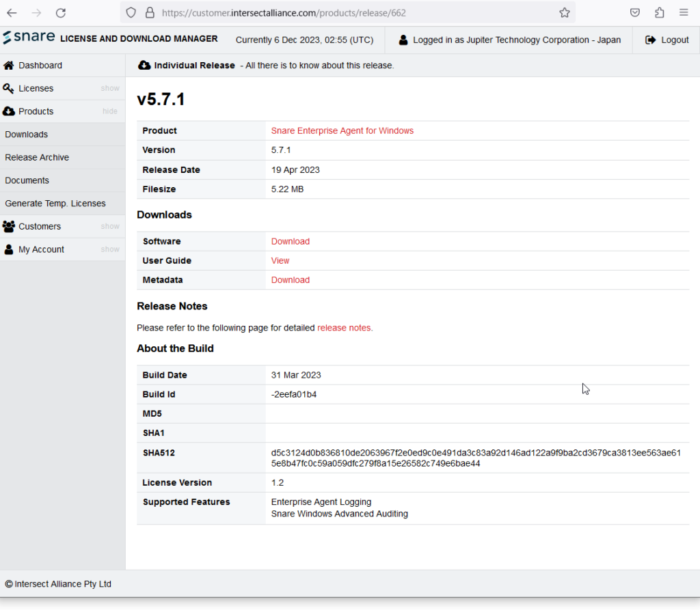Screen dimensions: 700x610
Task: Click the Intersect Alliance Pty Ltd footer text
Action: point(62,584)
